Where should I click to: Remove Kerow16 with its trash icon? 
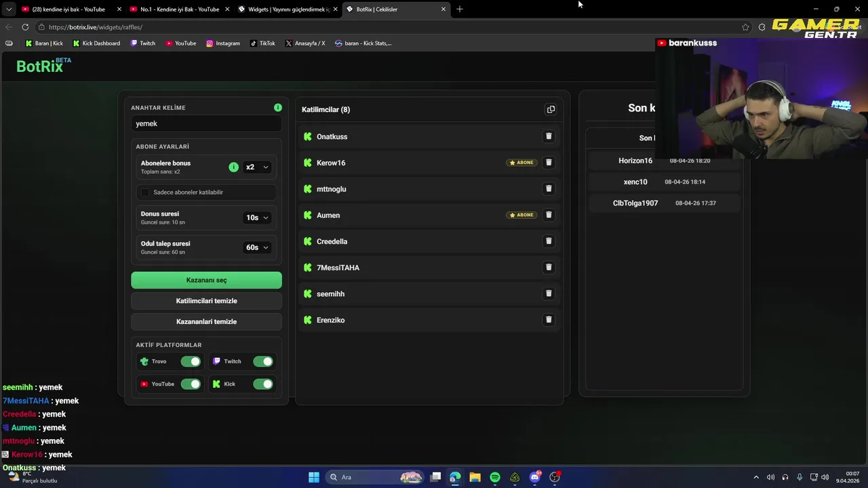point(549,163)
